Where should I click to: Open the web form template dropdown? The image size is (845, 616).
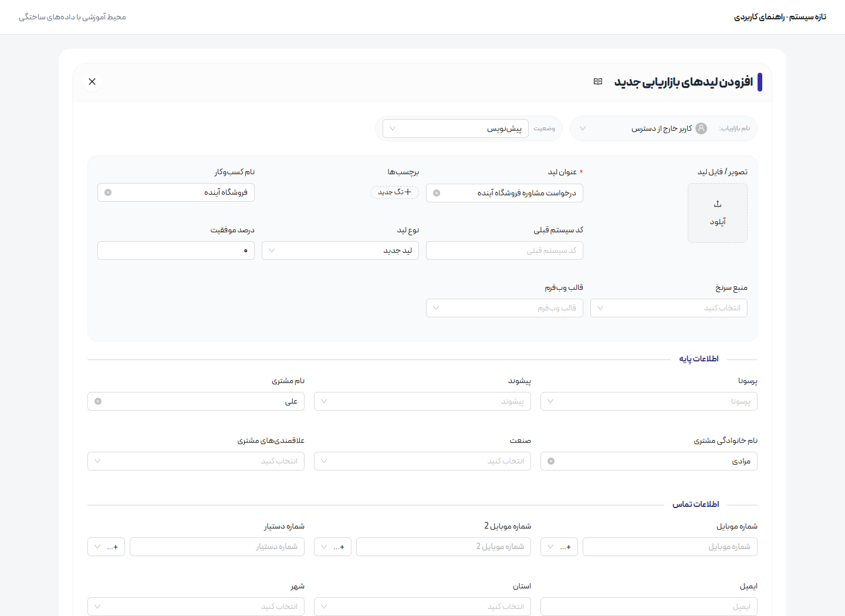point(505,308)
